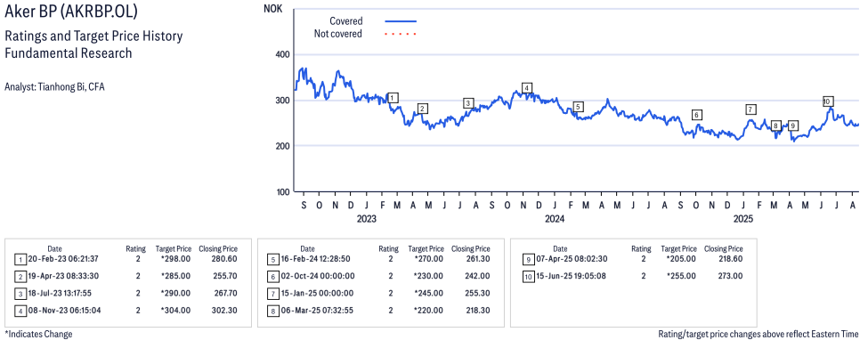Select chart marker 4 at the November 2023 peak
This screenshot has height=340, width=868.
click(527, 88)
